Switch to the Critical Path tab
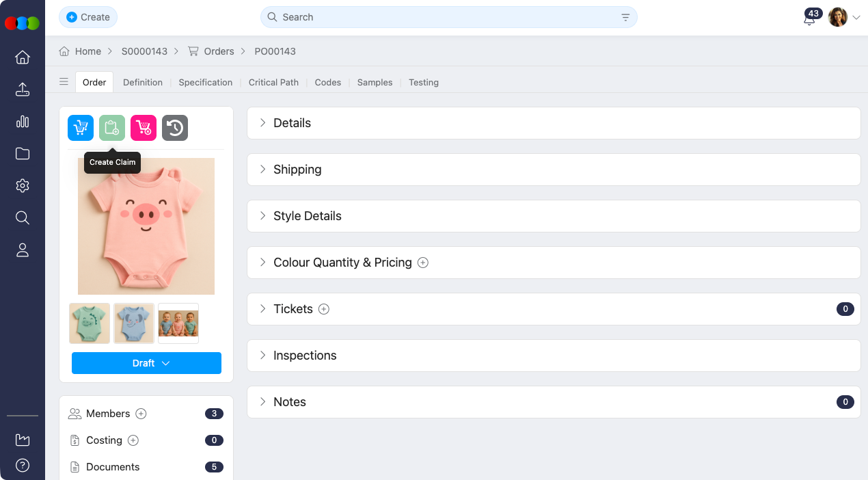The height and width of the screenshot is (480, 868). click(273, 83)
